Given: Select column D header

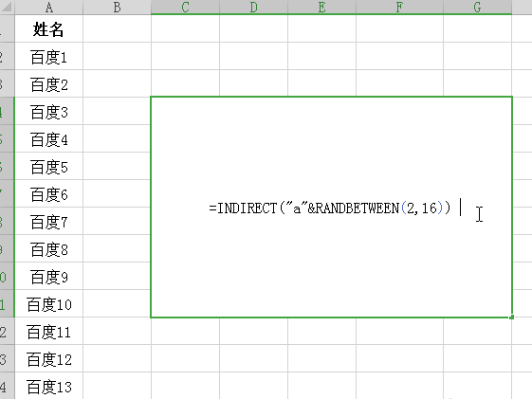Looking at the screenshot, I should (253, 8).
